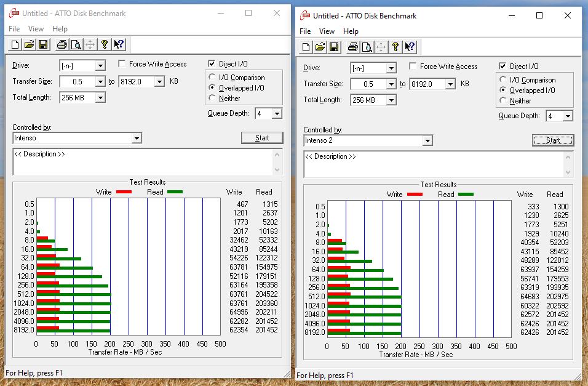Screen dimensions: 588x386
Task: Open Queue Depth dropdown in left window
Action: [277, 113]
